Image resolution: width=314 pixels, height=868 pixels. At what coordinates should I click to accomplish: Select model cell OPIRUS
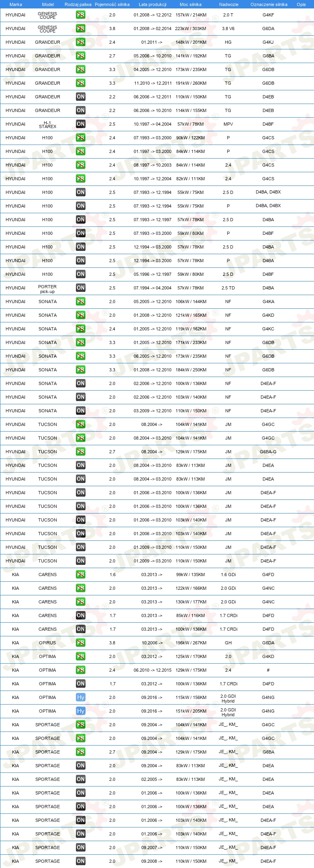click(x=47, y=643)
